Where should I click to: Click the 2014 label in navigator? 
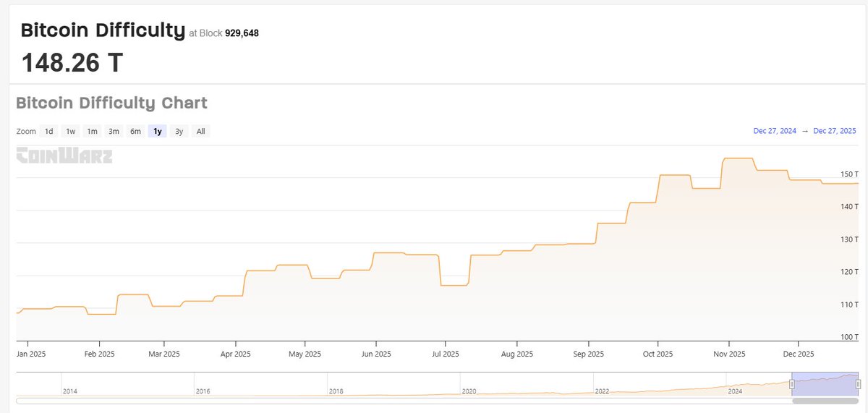[x=71, y=391]
